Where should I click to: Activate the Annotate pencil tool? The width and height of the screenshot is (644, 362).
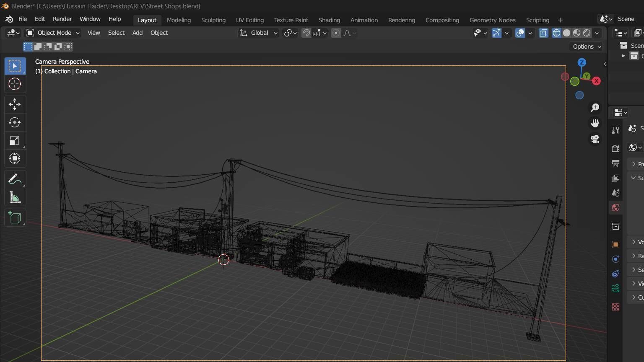point(15,179)
